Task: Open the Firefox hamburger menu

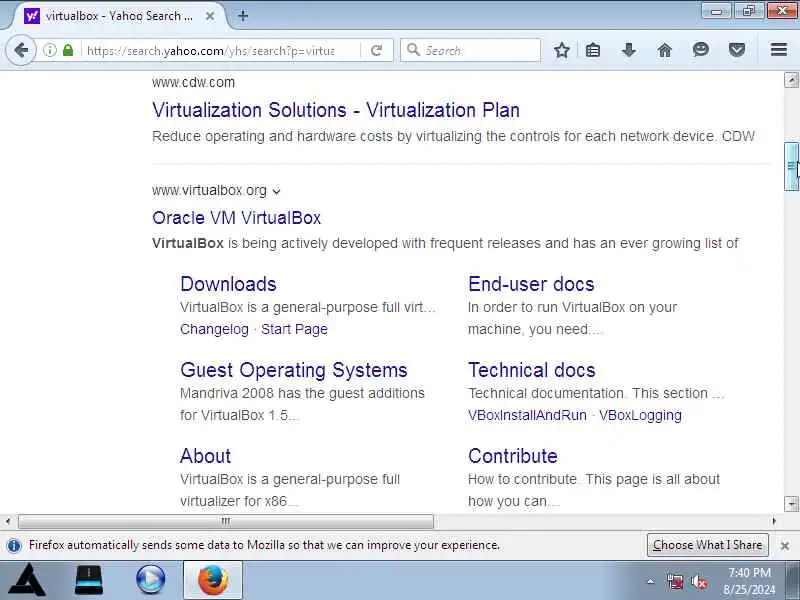Action: pyautogui.click(x=779, y=49)
